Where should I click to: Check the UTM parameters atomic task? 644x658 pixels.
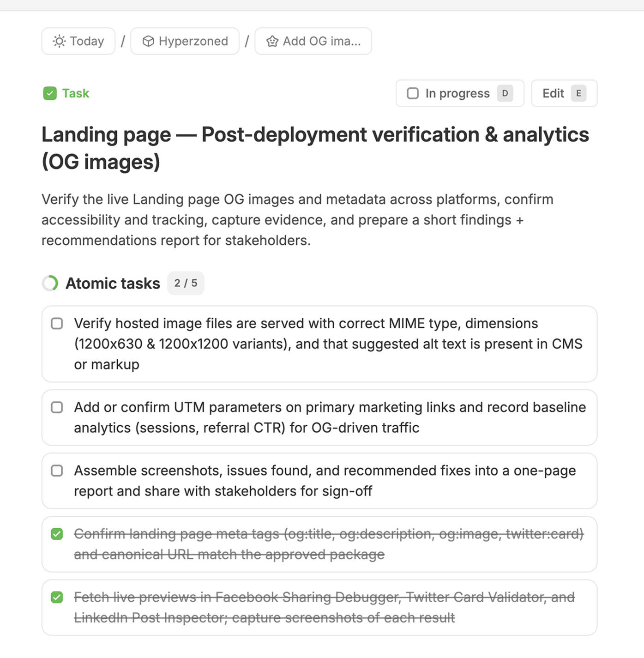coord(57,407)
